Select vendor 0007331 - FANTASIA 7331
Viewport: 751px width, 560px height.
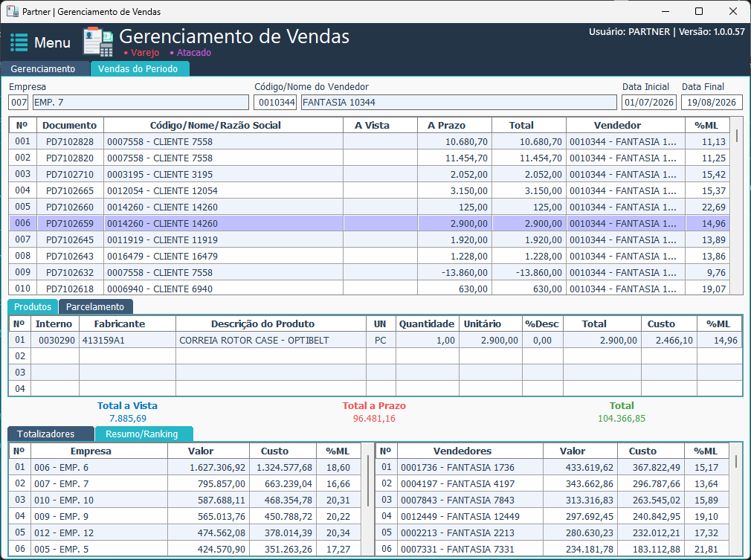coord(552,549)
